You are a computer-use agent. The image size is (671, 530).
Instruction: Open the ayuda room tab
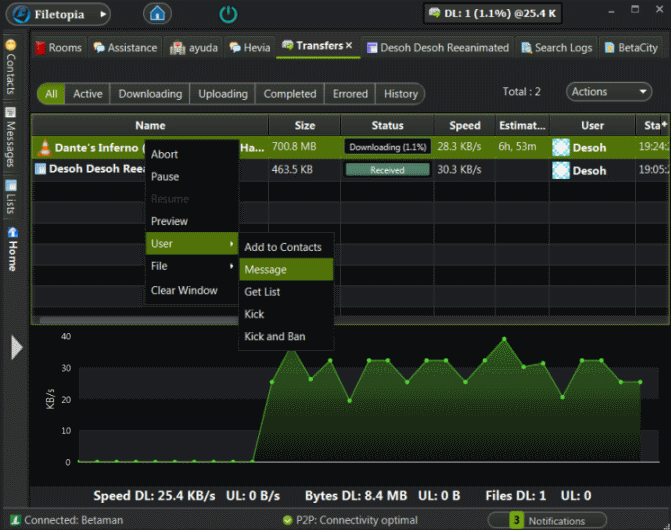[x=194, y=47]
